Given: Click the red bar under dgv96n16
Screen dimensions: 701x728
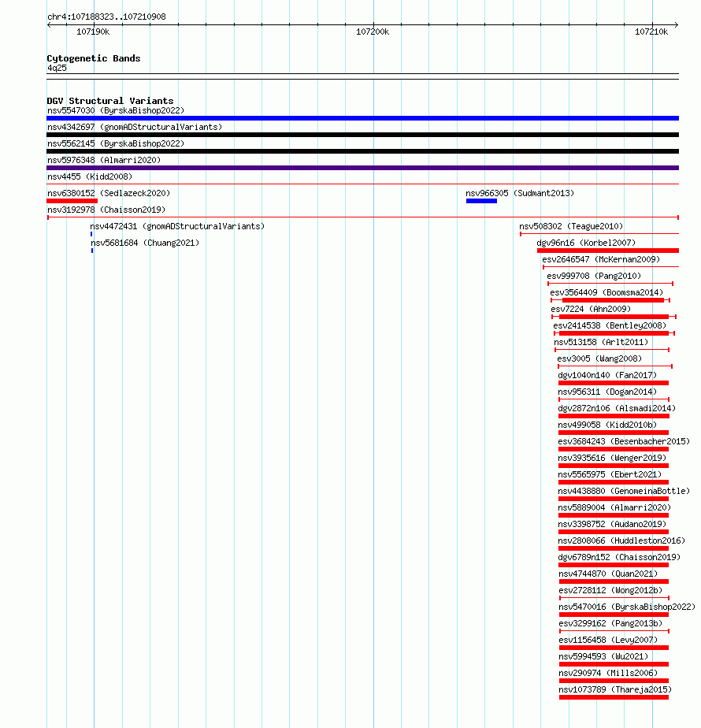Looking at the screenshot, I should [x=608, y=251].
